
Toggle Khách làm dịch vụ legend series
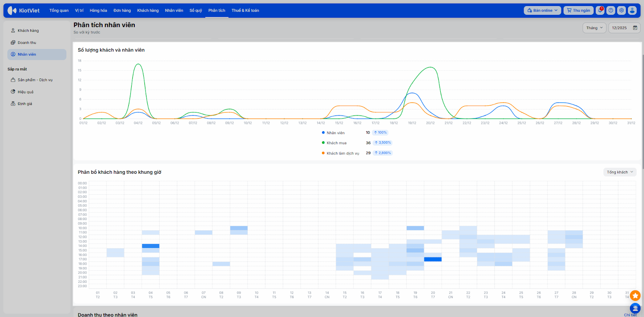(x=343, y=153)
